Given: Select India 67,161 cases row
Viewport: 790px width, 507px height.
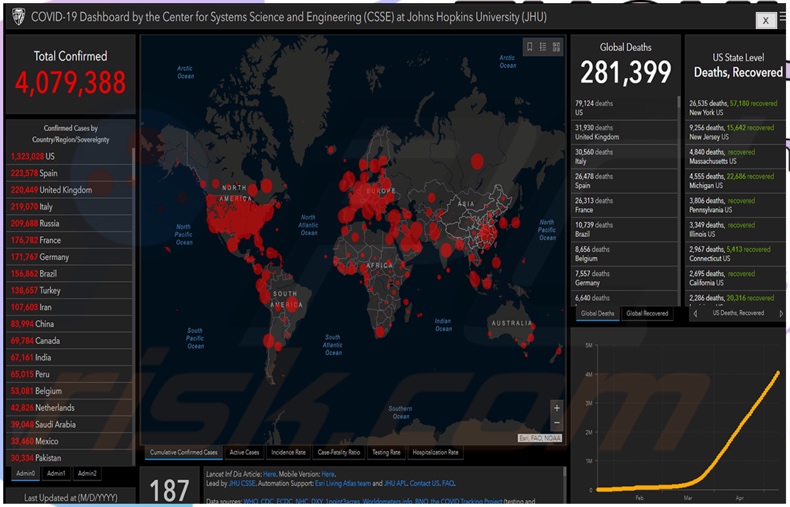Looking at the screenshot, I should (x=70, y=357).
